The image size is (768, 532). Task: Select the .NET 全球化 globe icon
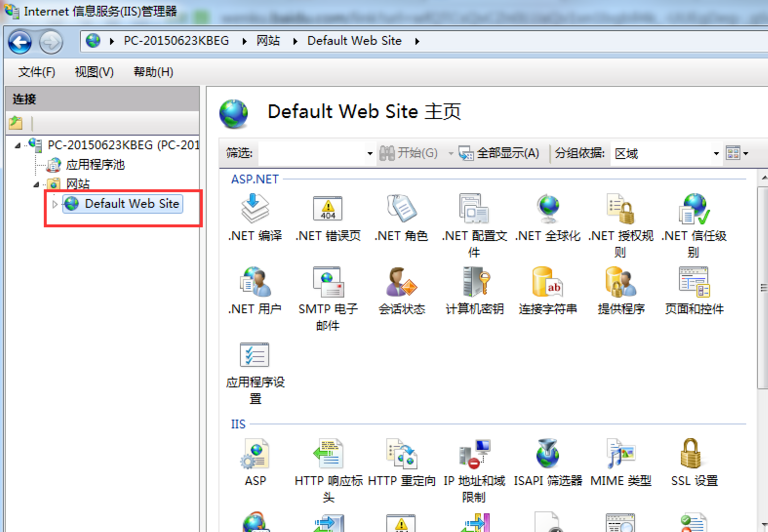[x=547, y=208]
